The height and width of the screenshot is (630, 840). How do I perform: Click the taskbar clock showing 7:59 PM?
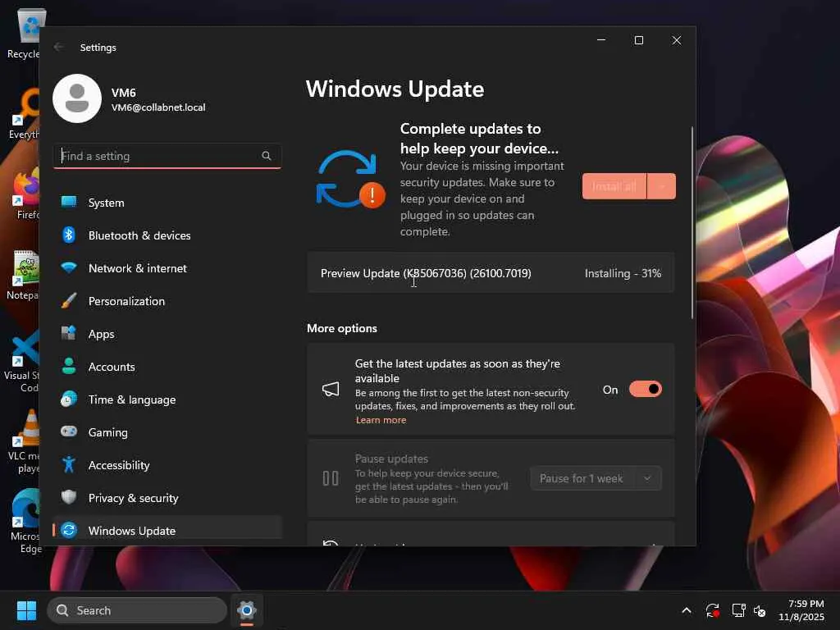coord(801,610)
